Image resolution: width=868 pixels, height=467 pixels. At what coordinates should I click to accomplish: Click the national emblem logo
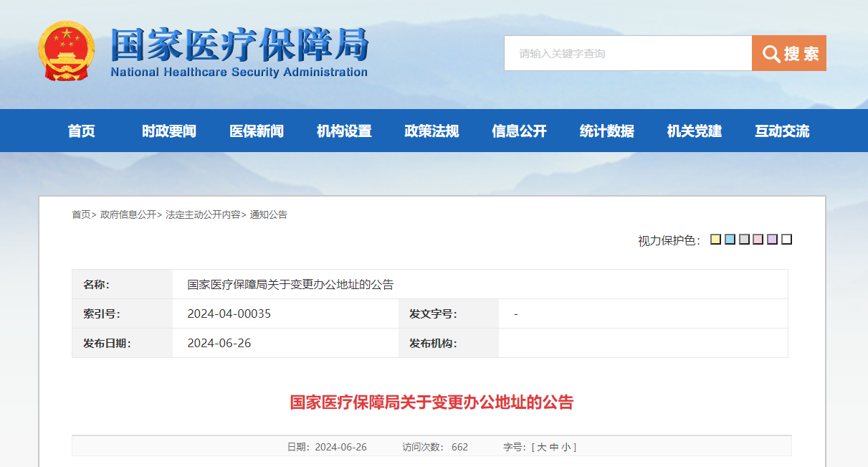66,51
